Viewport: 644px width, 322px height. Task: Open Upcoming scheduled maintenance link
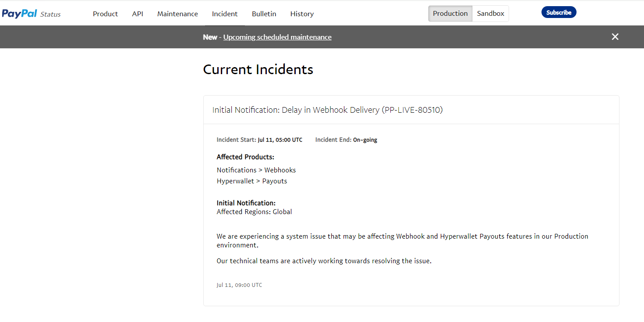(277, 37)
